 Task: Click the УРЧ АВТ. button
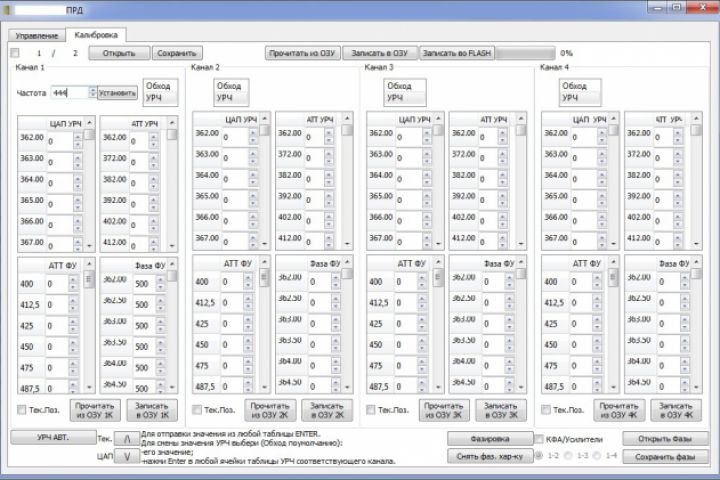pyautogui.click(x=53, y=437)
